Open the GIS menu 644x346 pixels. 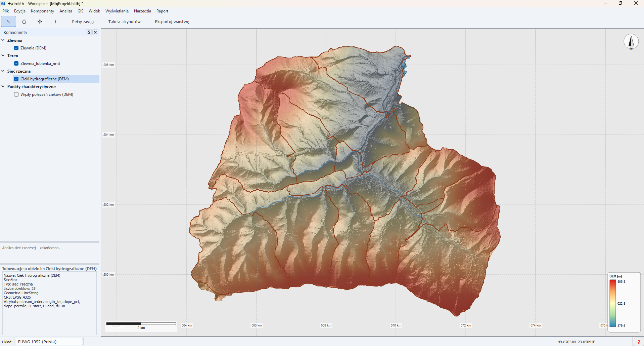81,11
